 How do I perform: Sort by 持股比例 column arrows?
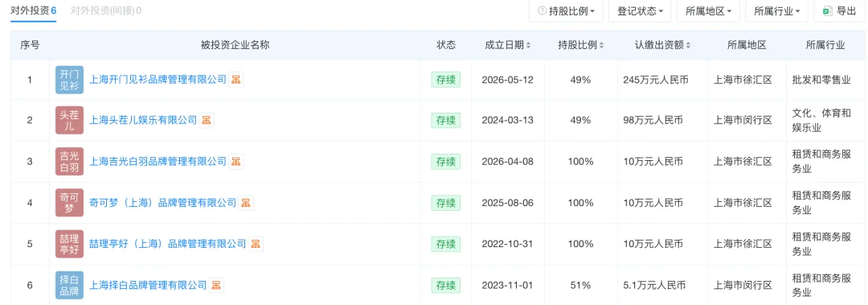click(602, 46)
